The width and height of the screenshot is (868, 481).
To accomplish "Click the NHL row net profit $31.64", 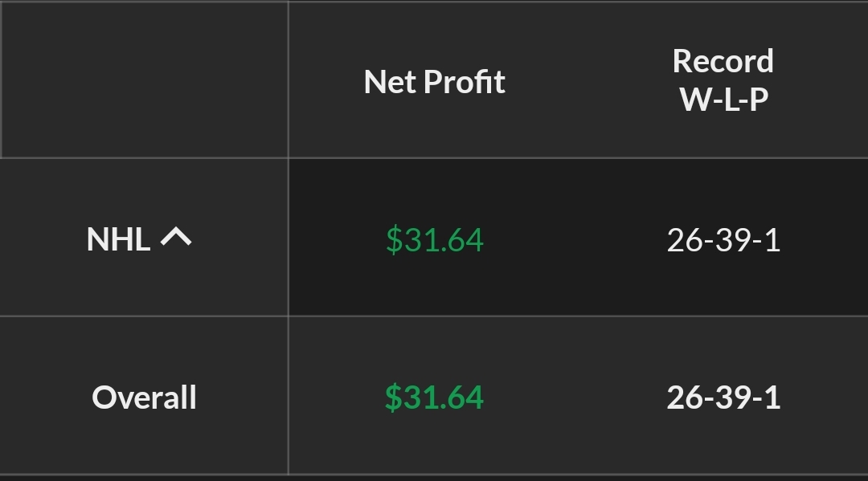I will point(435,240).
